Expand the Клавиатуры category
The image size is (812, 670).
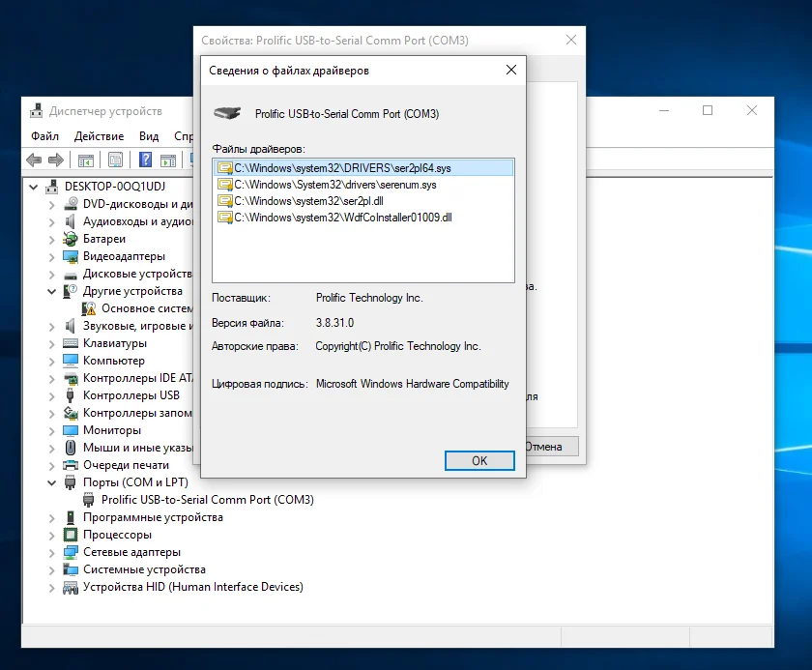pyautogui.click(x=52, y=344)
